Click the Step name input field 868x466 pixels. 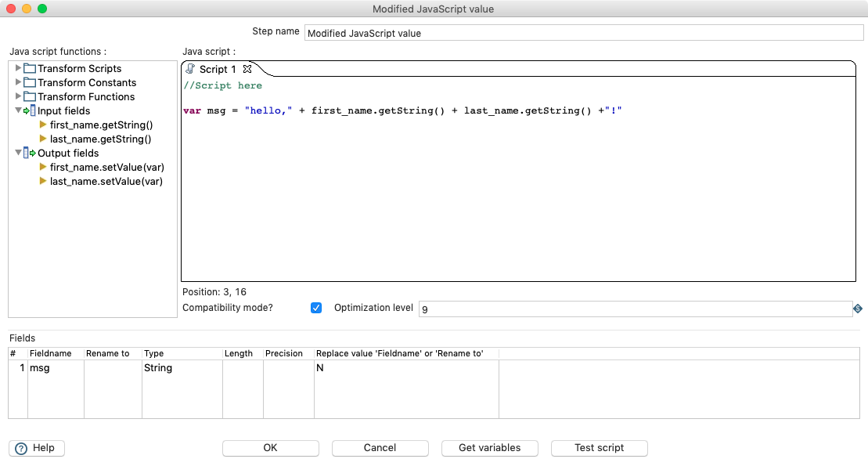(584, 33)
